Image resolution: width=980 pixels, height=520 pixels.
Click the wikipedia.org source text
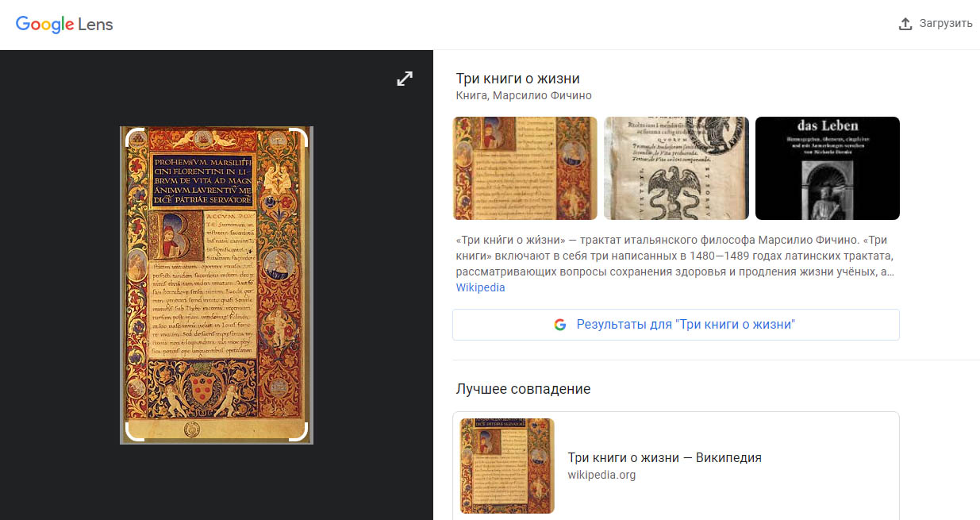[x=601, y=475]
